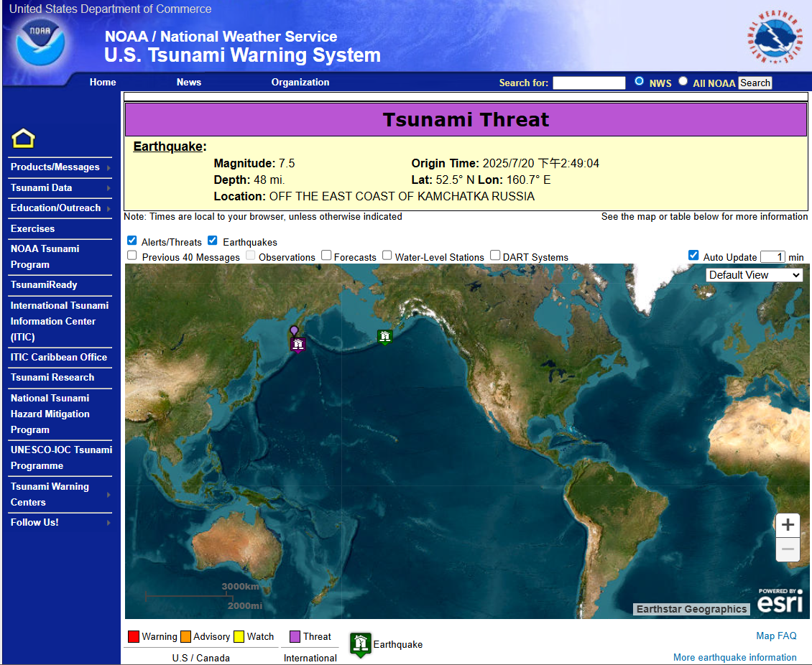Open the Organization menu item

pos(300,83)
